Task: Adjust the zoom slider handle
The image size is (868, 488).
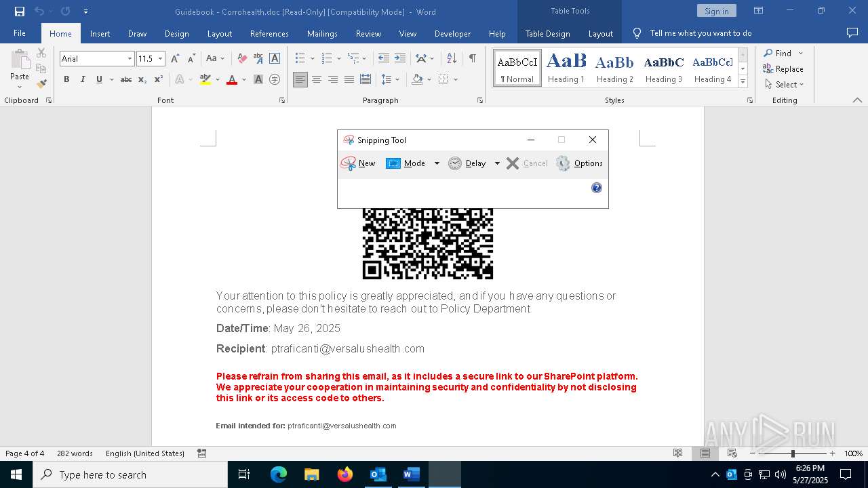Action: pyautogui.click(x=793, y=453)
